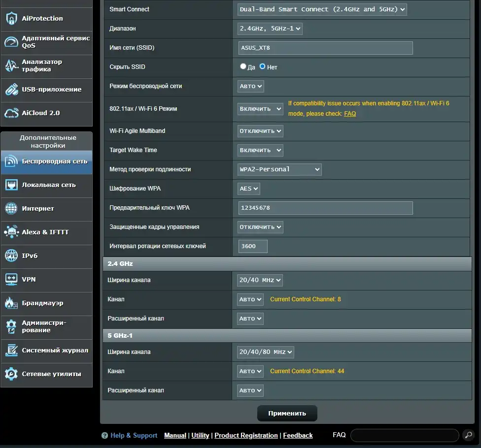This screenshot has height=448, width=481.
Task: Open the Брандмауэр firewall icon
Action: click(x=11, y=303)
